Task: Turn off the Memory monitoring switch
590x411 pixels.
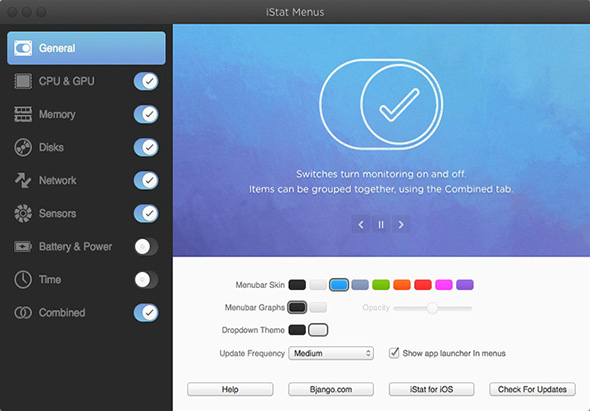Action: pyautogui.click(x=146, y=114)
